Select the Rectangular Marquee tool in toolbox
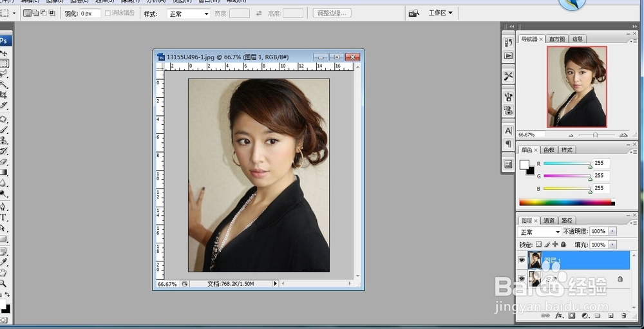This screenshot has width=644, height=329. (x=4, y=63)
